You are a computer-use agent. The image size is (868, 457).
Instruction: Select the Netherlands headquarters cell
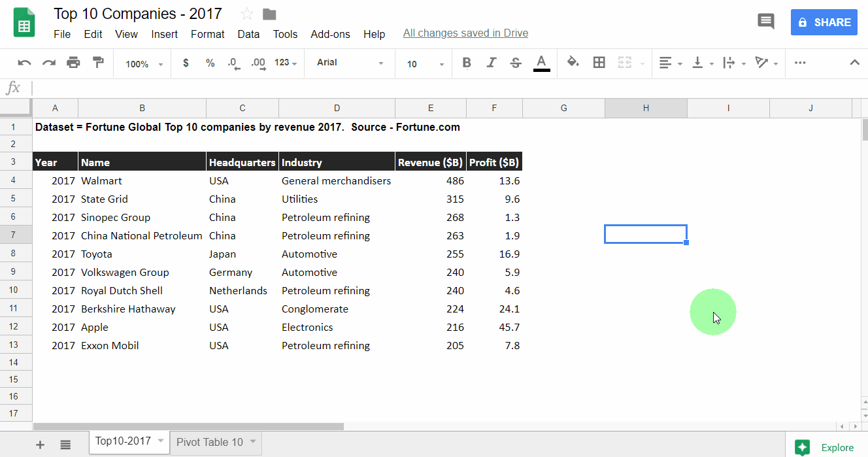coord(242,290)
